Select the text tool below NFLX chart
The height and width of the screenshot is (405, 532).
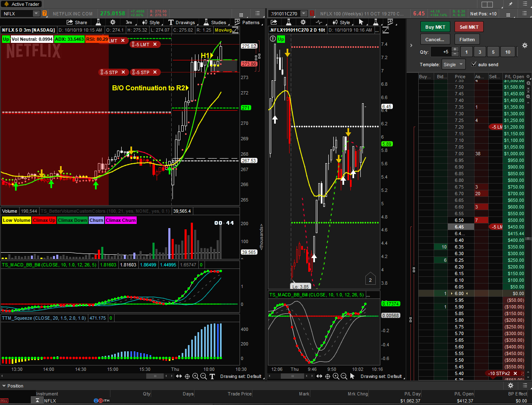coord(212,376)
